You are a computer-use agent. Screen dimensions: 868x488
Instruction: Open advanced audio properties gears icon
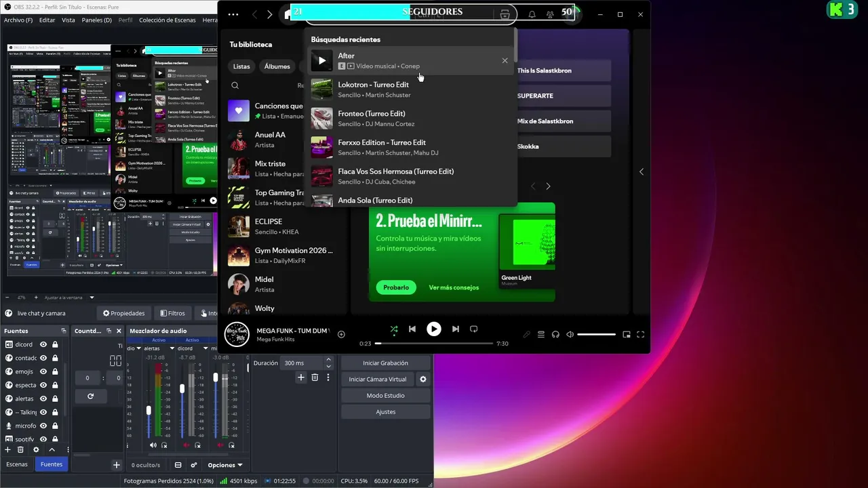click(x=194, y=465)
